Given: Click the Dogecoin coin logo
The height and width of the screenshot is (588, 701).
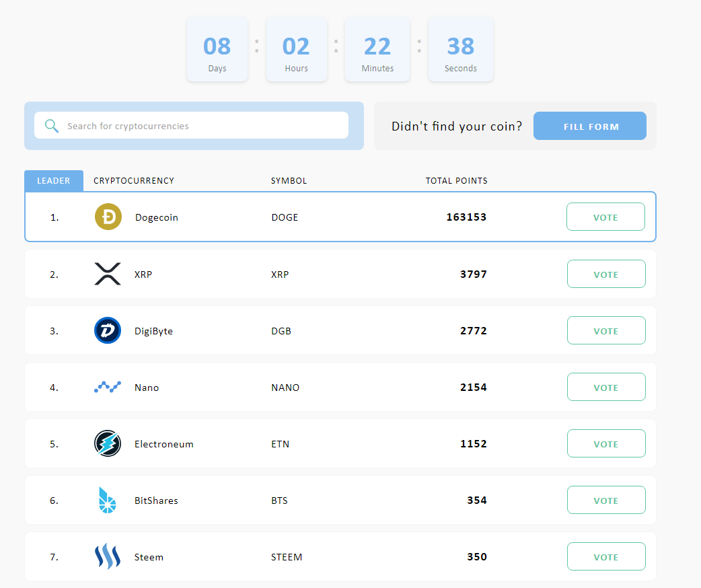Looking at the screenshot, I should click(108, 217).
